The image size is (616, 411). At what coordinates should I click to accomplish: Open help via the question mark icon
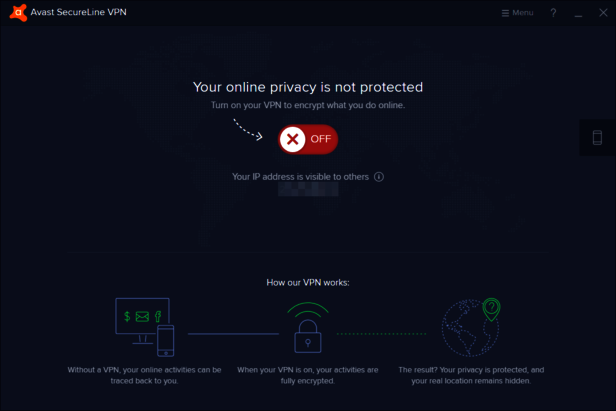point(553,13)
